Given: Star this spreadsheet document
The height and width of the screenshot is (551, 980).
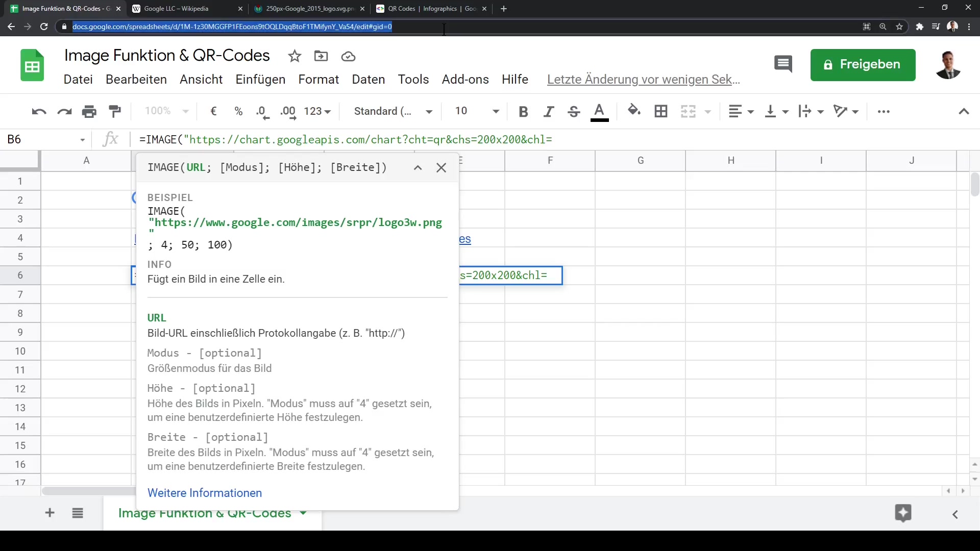Looking at the screenshot, I should pyautogui.click(x=295, y=56).
